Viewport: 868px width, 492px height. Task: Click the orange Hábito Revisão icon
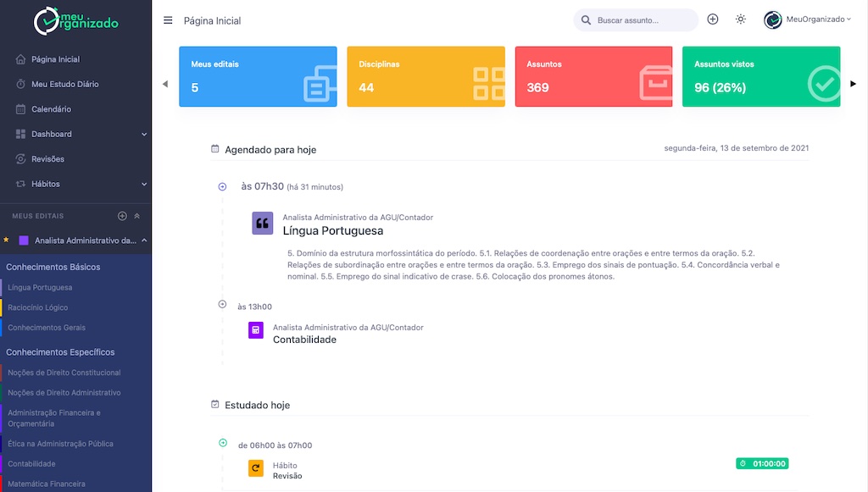[x=256, y=468]
